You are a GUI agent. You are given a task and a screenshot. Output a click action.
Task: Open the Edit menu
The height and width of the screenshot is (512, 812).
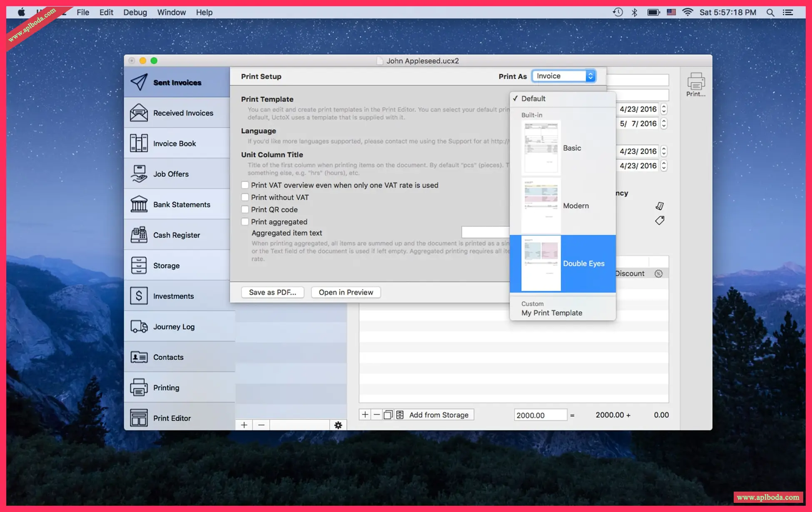(x=106, y=12)
